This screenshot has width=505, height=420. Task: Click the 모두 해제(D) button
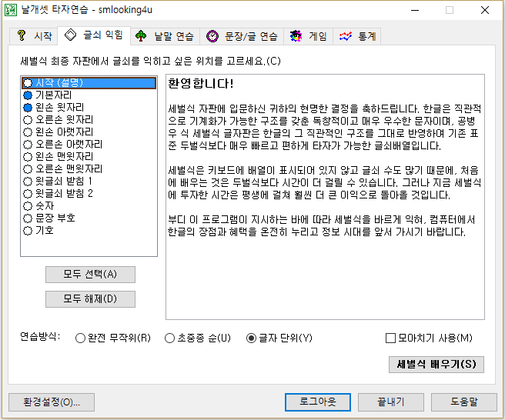click(90, 299)
